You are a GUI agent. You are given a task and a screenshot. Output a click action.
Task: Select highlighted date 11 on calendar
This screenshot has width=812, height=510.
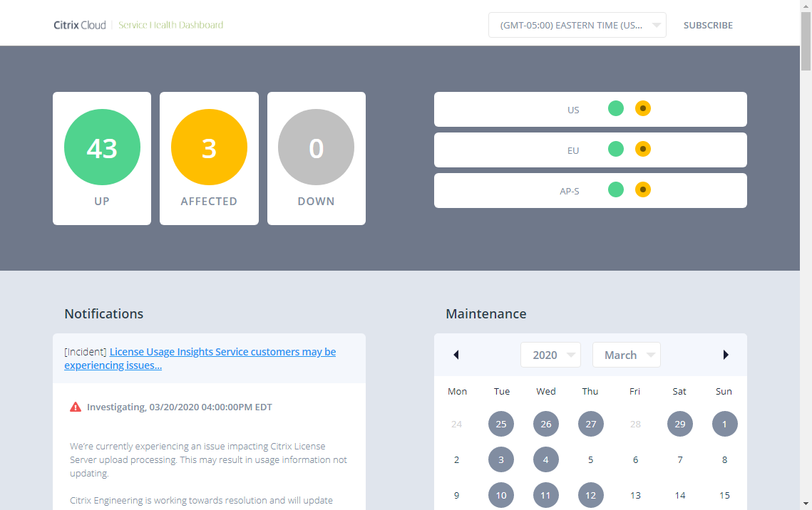[546, 495]
